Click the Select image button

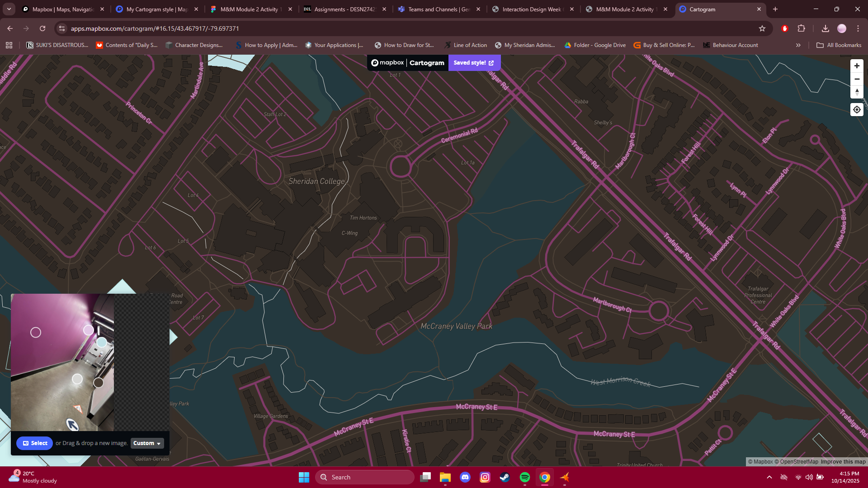click(34, 443)
